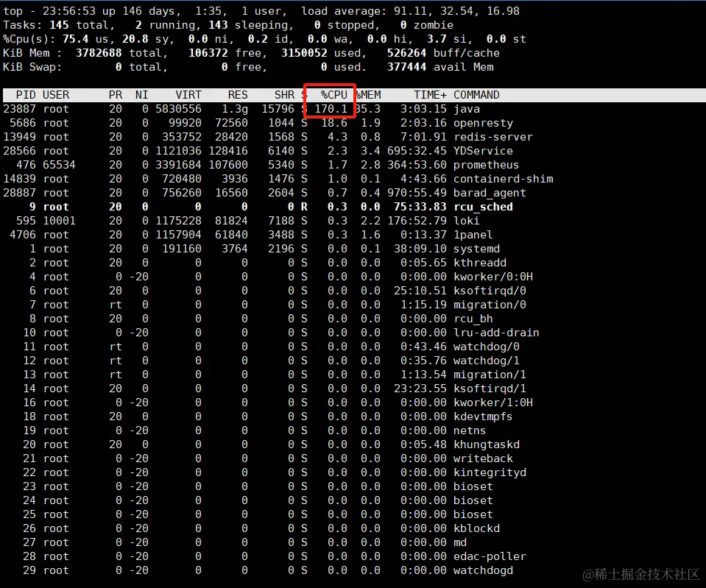
Task: Click the writeback command
Action: [483, 458]
